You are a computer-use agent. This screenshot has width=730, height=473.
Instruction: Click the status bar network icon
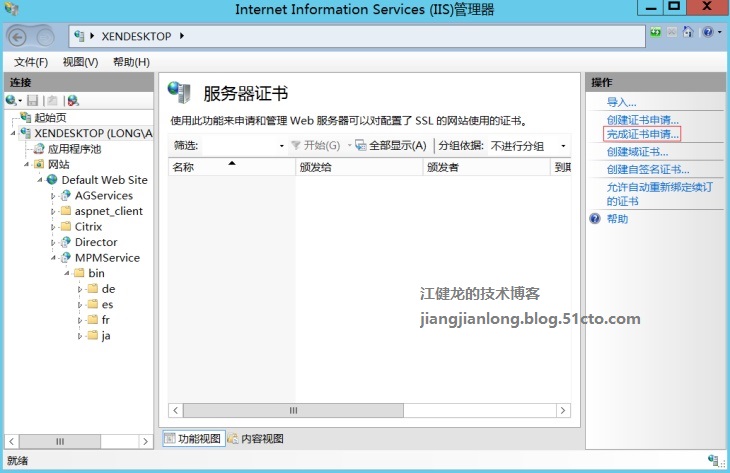[x=713, y=460]
